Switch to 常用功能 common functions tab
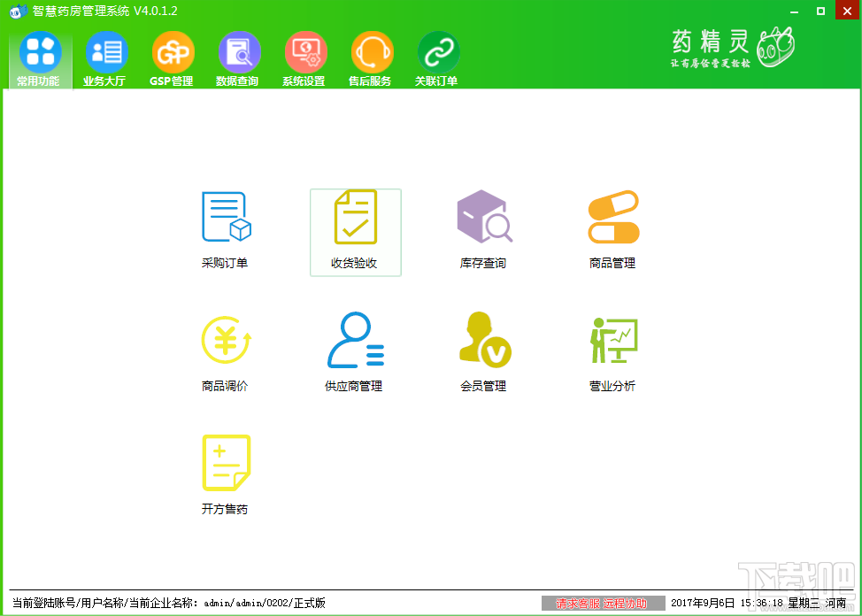 pos(40,59)
